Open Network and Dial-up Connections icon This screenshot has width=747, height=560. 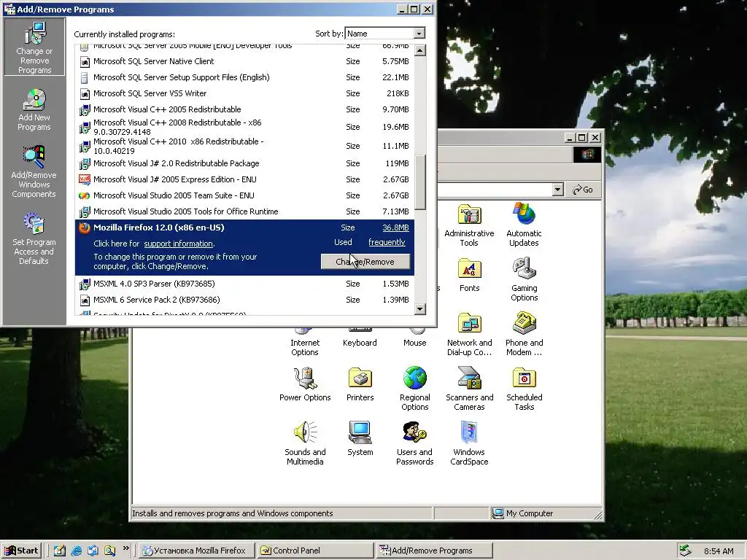tap(469, 334)
